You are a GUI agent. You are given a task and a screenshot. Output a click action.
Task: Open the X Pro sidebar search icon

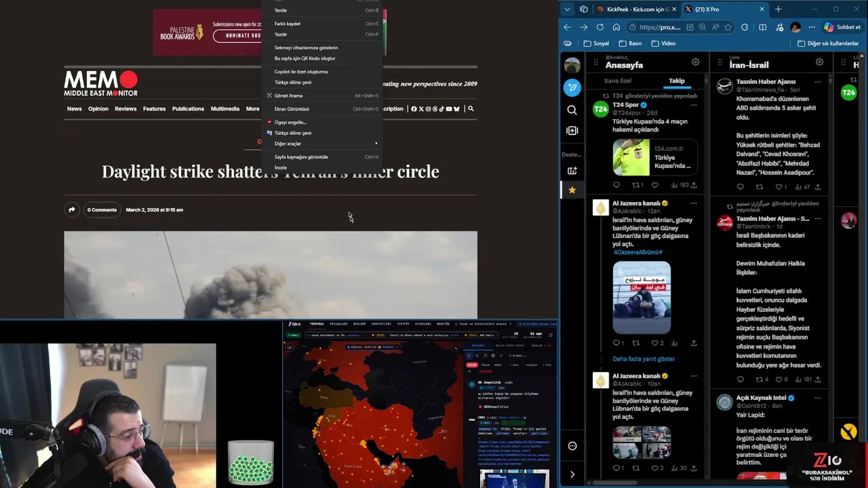[x=572, y=110]
